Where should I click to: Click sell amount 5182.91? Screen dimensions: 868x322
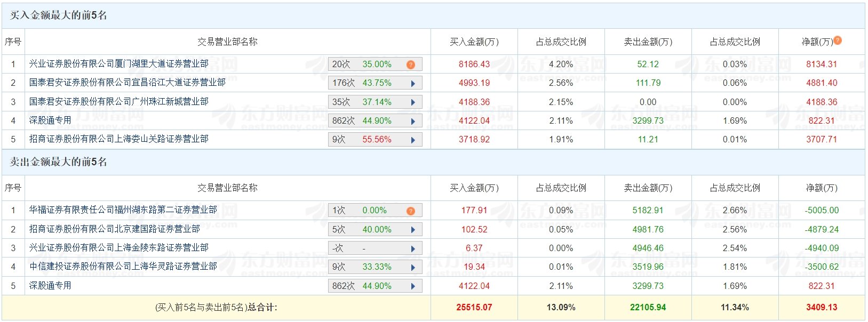pyautogui.click(x=648, y=210)
